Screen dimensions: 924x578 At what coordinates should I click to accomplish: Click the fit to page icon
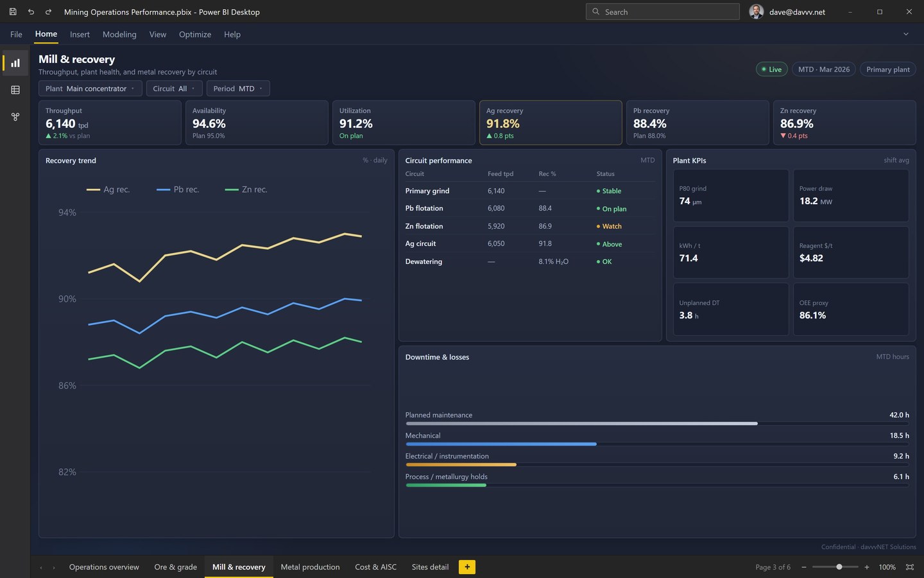coord(910,567)
